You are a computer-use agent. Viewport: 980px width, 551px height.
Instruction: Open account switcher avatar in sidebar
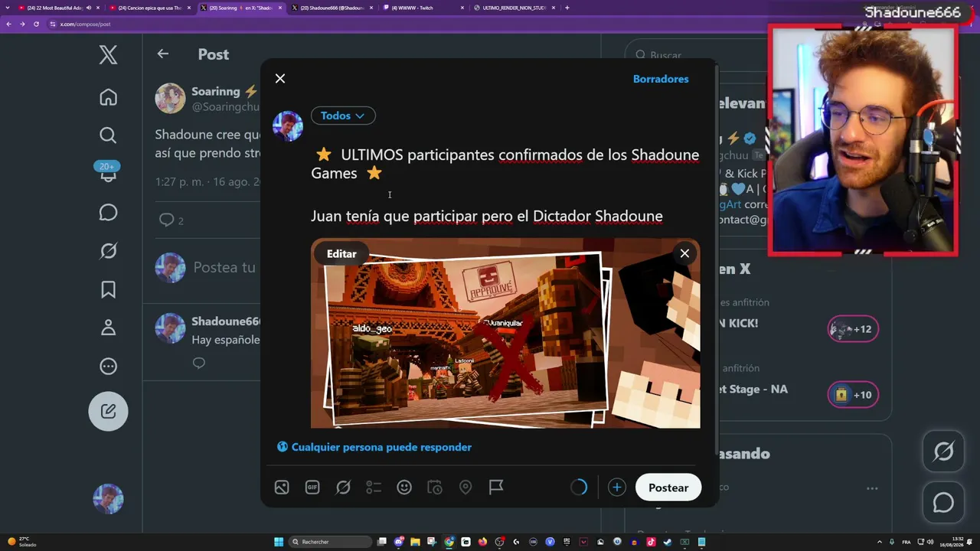coord(108,498)
